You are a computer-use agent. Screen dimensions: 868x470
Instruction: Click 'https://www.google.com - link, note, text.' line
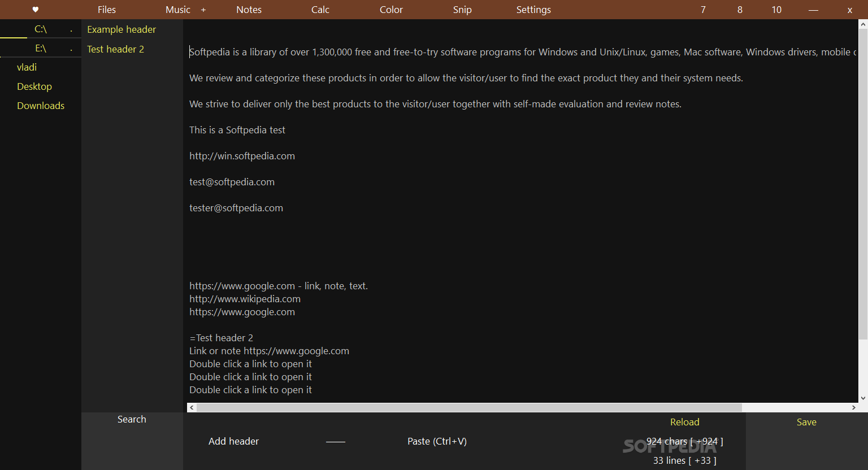(279, 286)
